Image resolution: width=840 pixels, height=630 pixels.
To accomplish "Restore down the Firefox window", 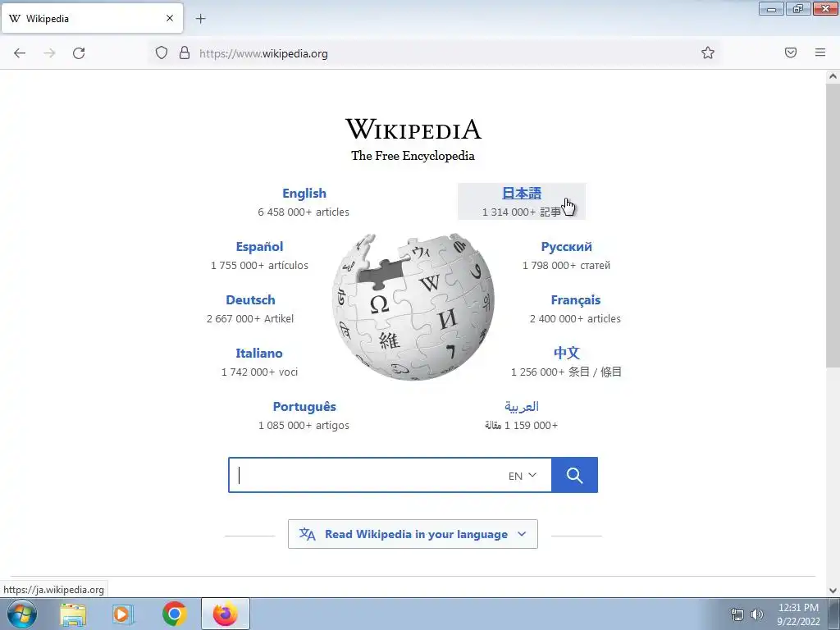I will tap(798, 8).
